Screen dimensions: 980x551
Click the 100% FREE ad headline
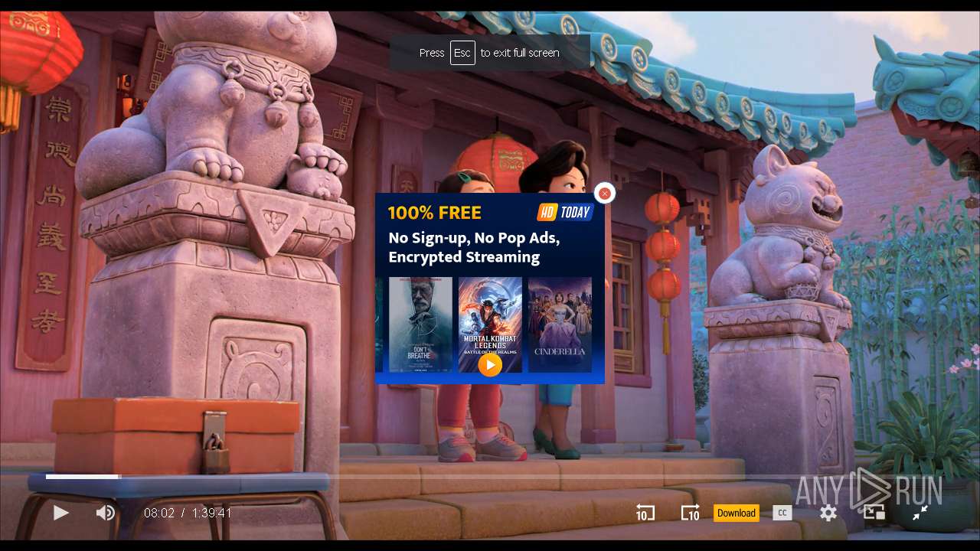[434, 213]
